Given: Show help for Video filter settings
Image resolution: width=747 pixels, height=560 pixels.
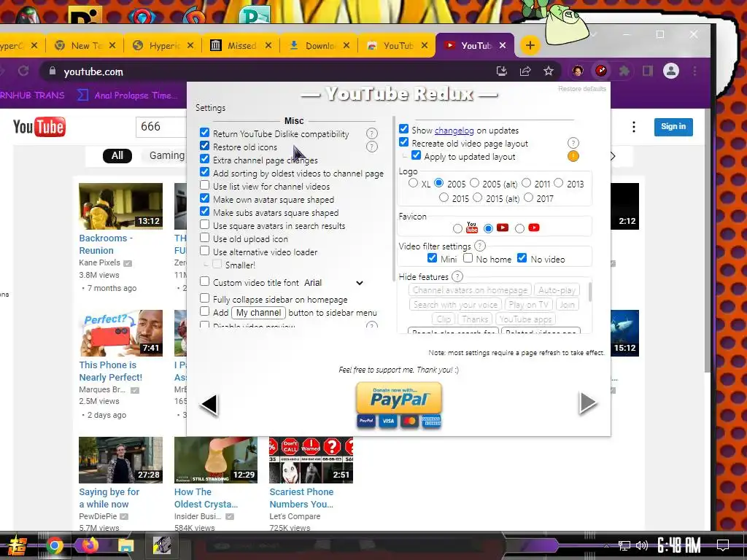Looking at the screenshot, I should 480,246.
